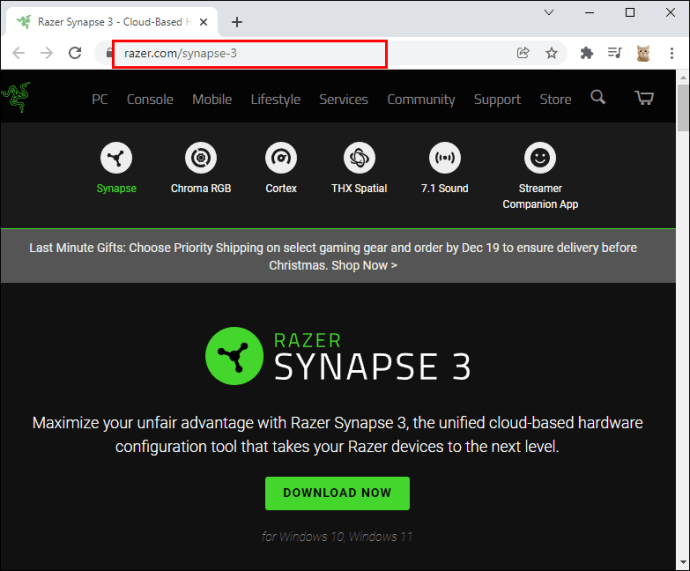
Task: Reload the page with the refresh icon
Action: [75, 53]
